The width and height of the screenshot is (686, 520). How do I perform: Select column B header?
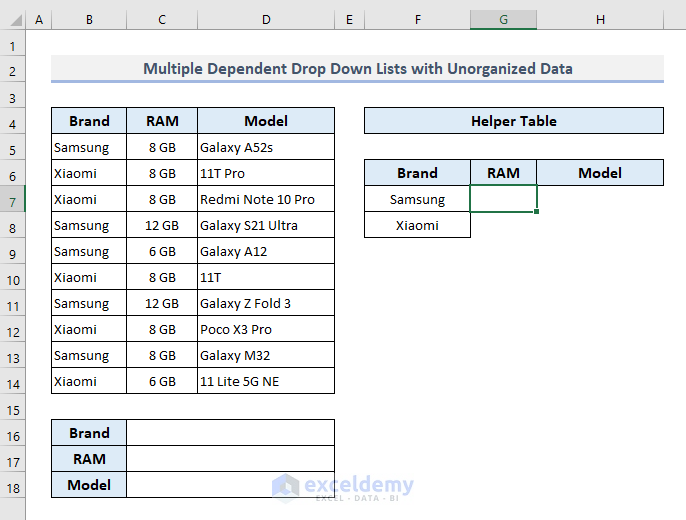[x=89, y=20]
